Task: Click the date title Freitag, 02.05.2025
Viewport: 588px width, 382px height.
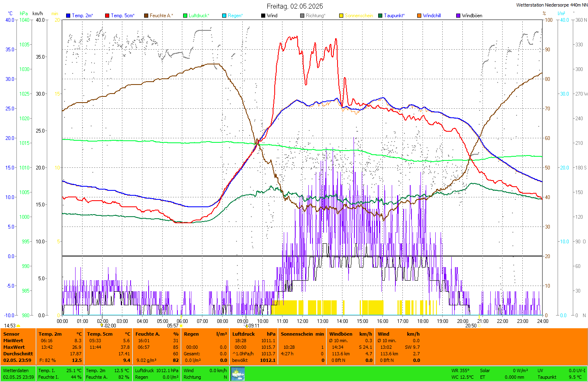Action: point(294,6)
